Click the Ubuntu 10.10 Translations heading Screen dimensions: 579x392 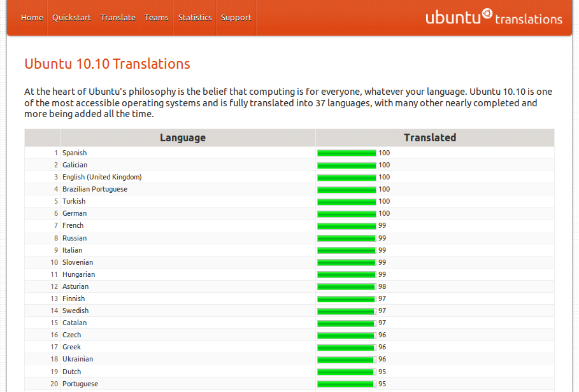tap(107, 64)
